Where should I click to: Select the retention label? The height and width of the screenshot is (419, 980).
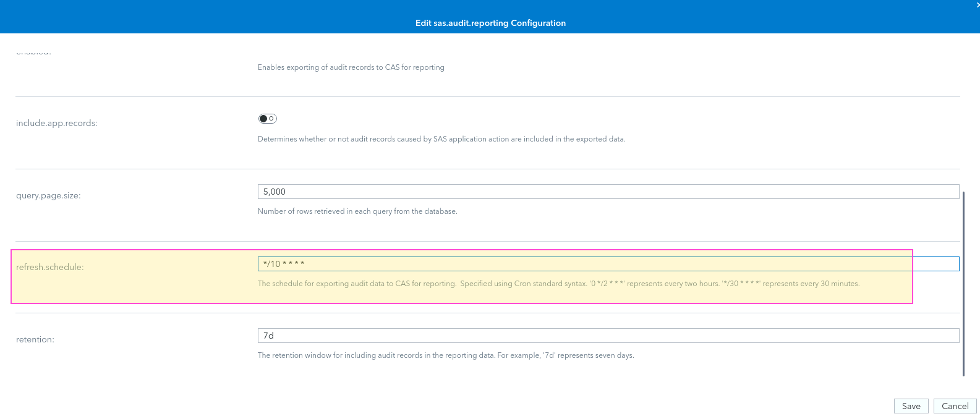[35, 339]
